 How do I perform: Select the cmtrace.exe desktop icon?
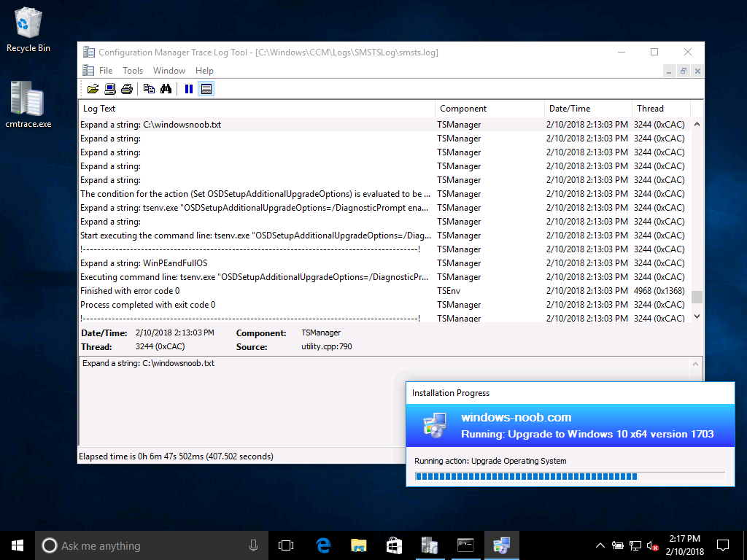coord(28,105)
